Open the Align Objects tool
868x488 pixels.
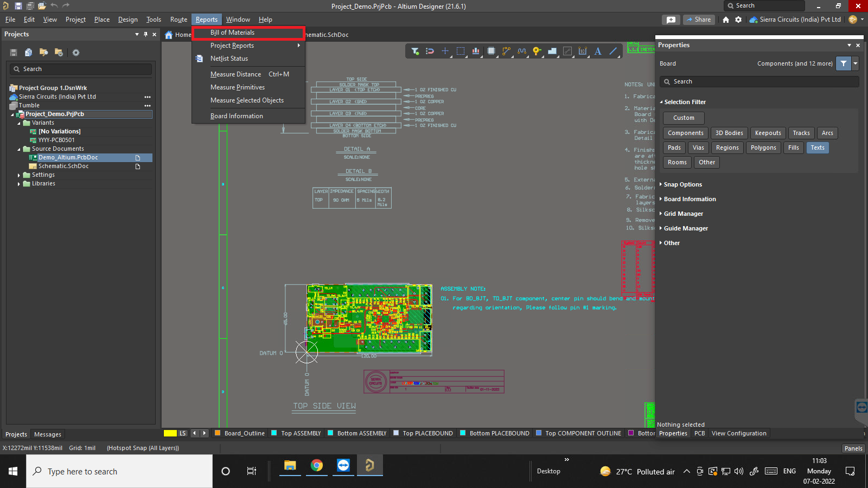tap(476, 51)
